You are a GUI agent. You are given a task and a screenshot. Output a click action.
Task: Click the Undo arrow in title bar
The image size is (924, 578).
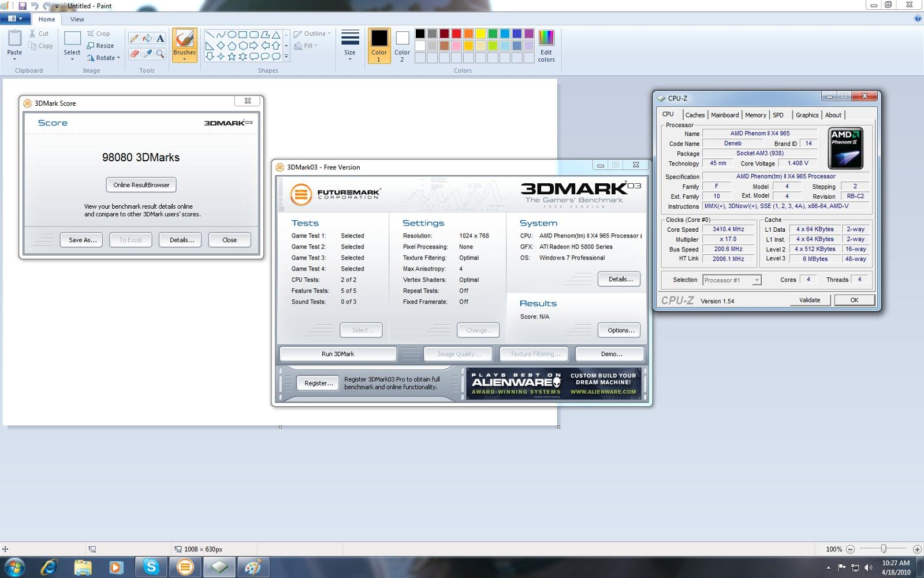coord(35,6)
